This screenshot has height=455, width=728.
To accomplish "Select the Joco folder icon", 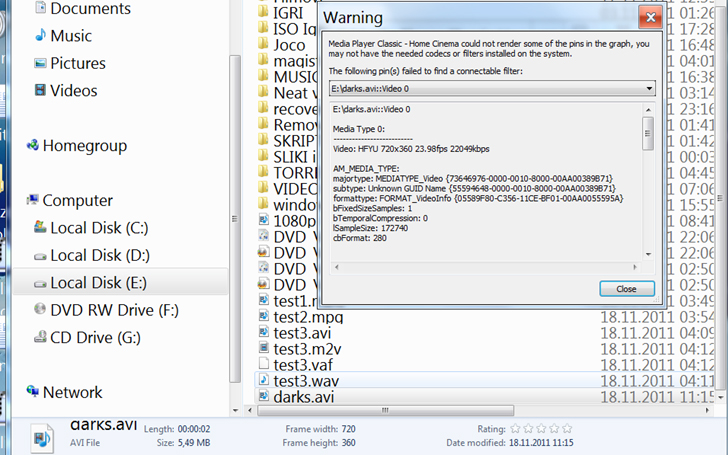I will tap(263, 43).
